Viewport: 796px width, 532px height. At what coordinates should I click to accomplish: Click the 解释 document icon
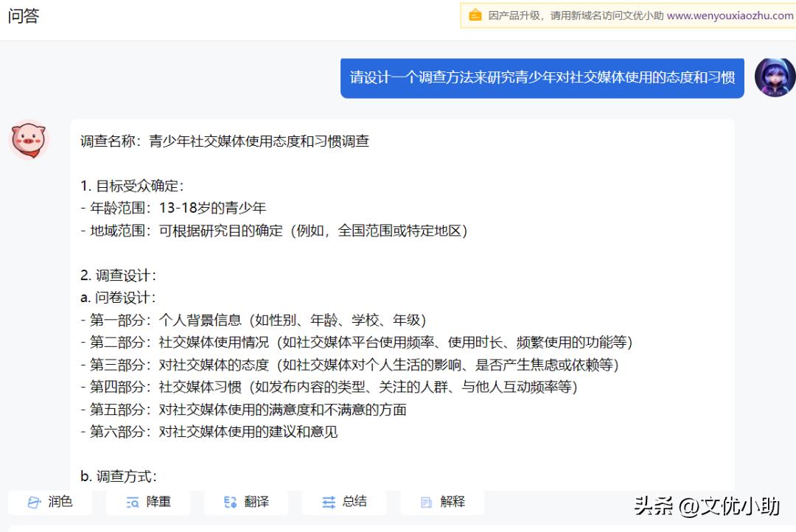[426, 502]
